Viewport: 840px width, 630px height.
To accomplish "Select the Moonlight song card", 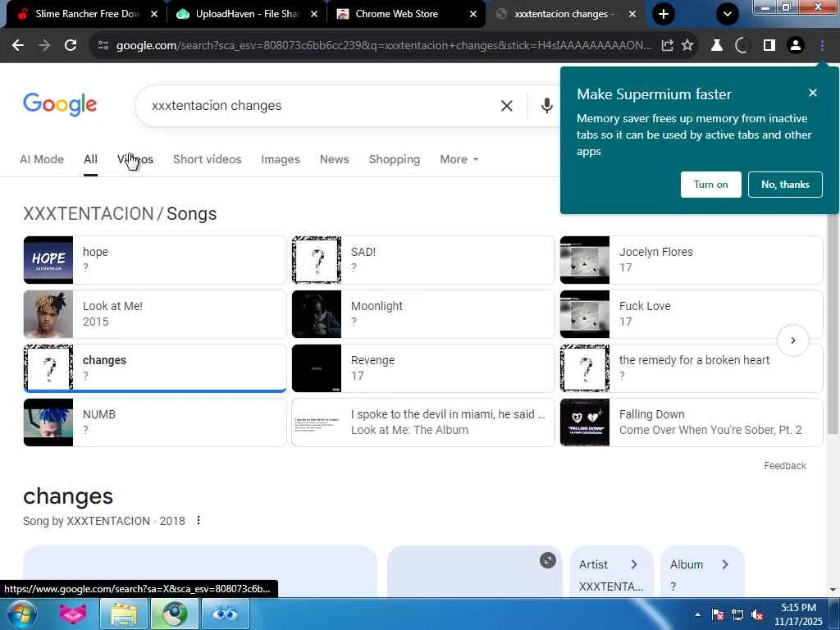I will point(423,314).
